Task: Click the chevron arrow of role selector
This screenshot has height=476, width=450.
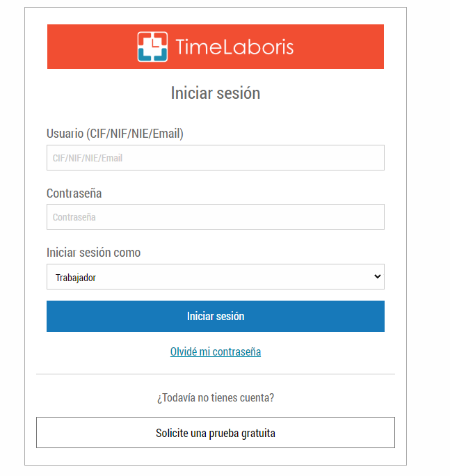Action: (x=377, y=276)
